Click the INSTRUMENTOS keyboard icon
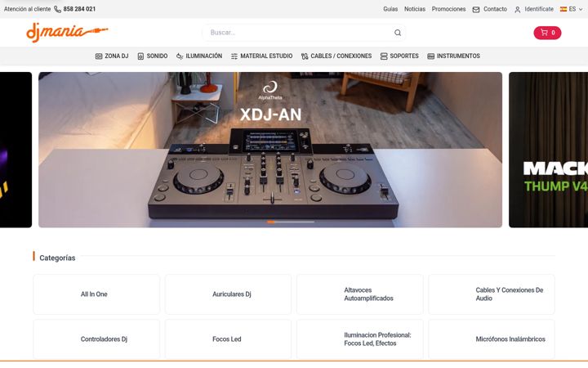Image resolution: width=588 pixels, height=368 pixels. point(431,56)
